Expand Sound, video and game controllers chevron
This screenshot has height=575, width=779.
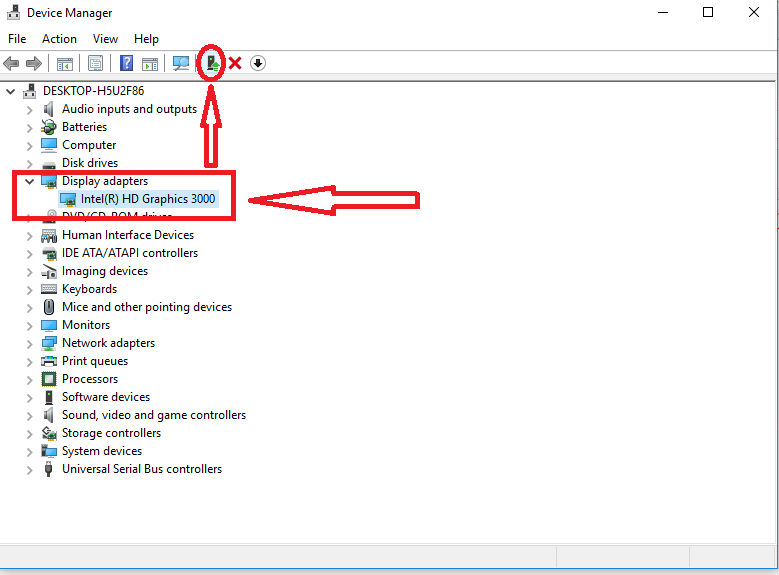(29, 415)
